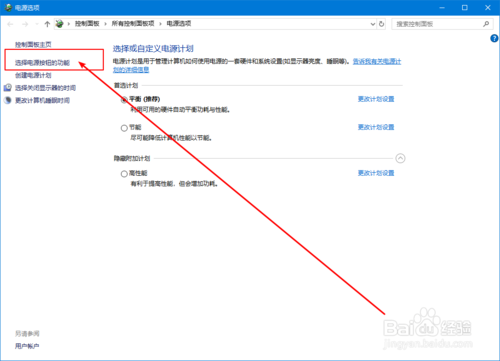500x361 pixels.
Task: Click the back navigation arrow
Action: (10, 24)
